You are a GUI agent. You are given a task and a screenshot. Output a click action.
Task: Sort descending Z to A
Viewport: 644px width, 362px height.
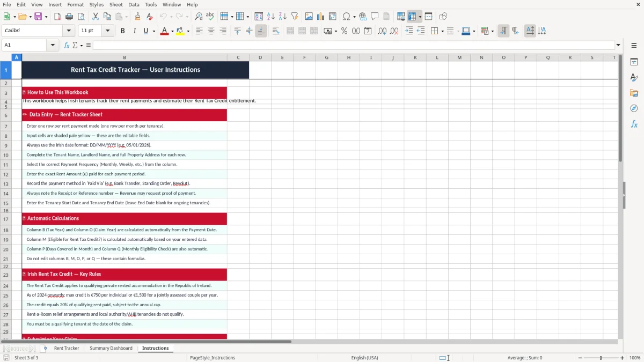(282, 16)
